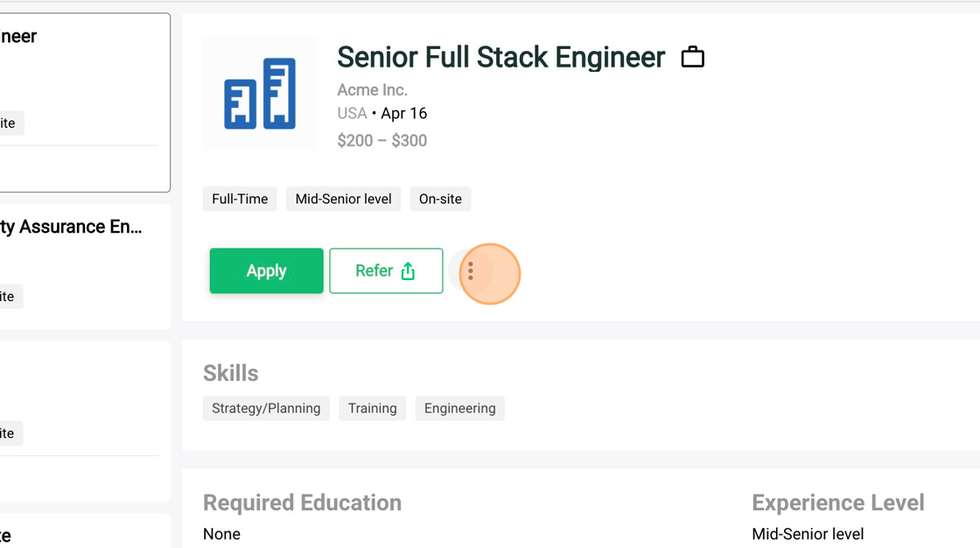Viewport: 980px width, 548px height.
Task: Click the share icon inside Refer button
Action: tap(408, 271)
